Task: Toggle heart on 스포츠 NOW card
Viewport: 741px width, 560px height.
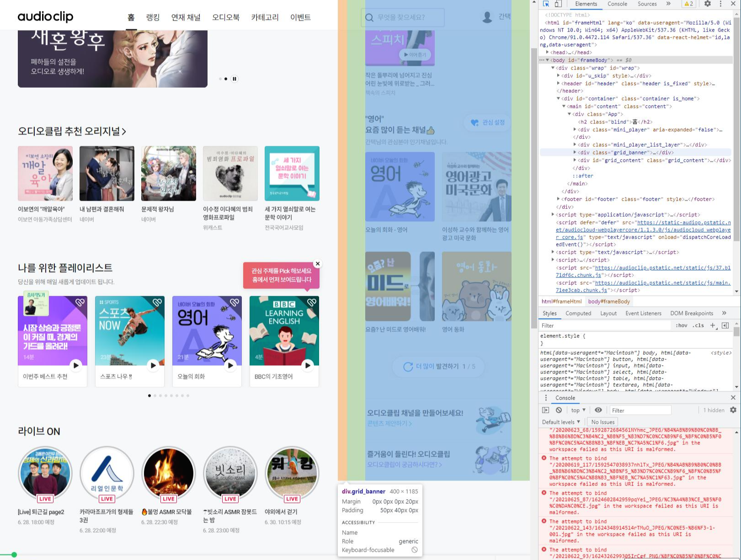Action: pyautogui.click(x=157, y=302)
